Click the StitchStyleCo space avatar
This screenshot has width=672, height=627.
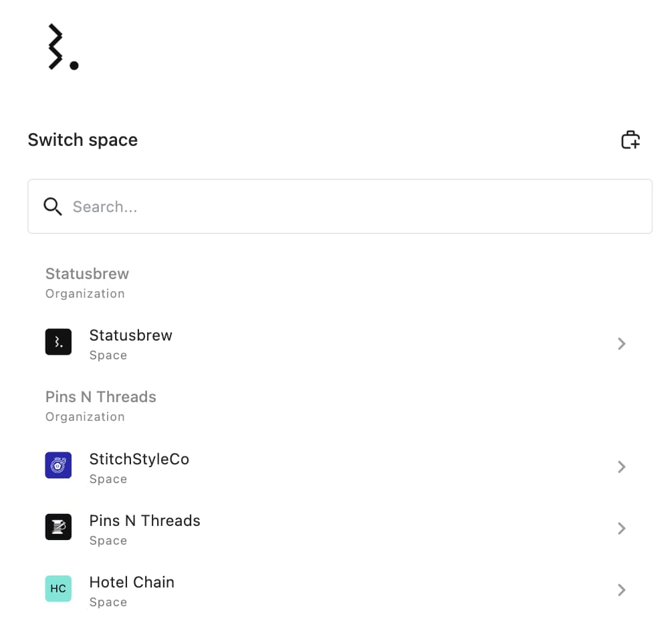click(x=58, y=465)
